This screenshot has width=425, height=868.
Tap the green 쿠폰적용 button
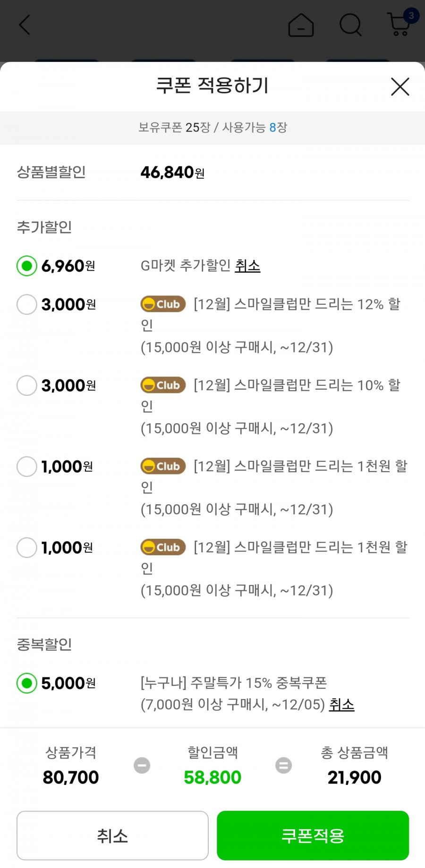pyautogui.click(x=313, y=835)
